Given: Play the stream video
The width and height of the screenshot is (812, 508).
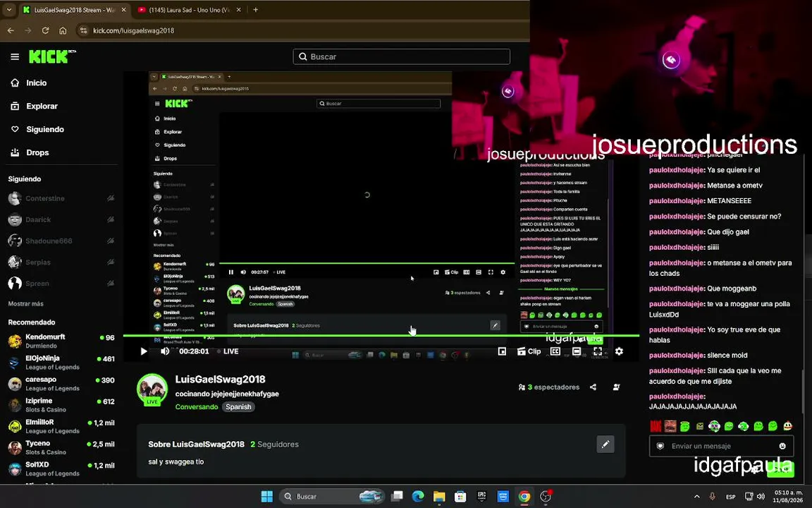Looking at the screenshot, I should point(144,351).
